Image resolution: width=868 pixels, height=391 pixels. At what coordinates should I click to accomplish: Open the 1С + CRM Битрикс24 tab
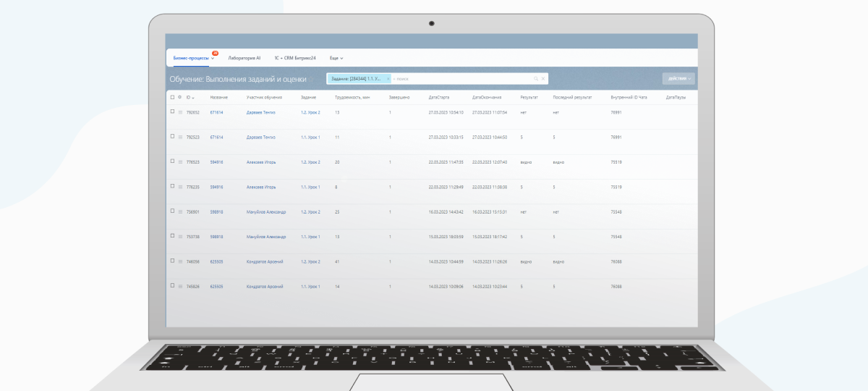295,57
